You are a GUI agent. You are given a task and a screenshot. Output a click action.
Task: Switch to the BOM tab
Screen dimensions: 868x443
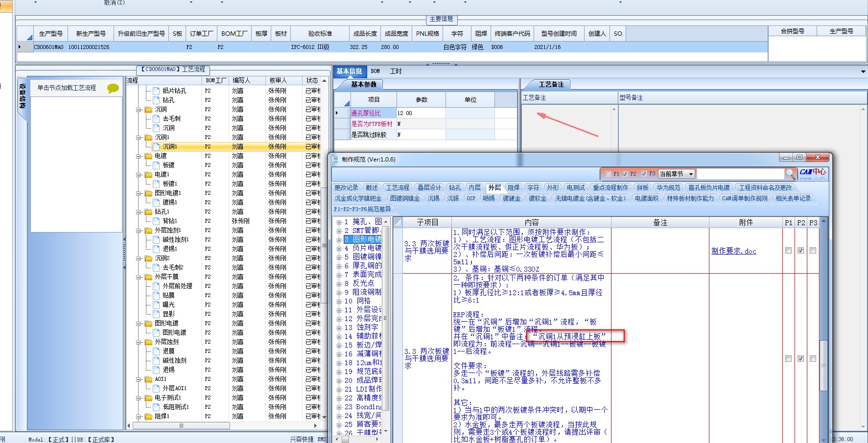pyautogui.click(x=375, y=71)
